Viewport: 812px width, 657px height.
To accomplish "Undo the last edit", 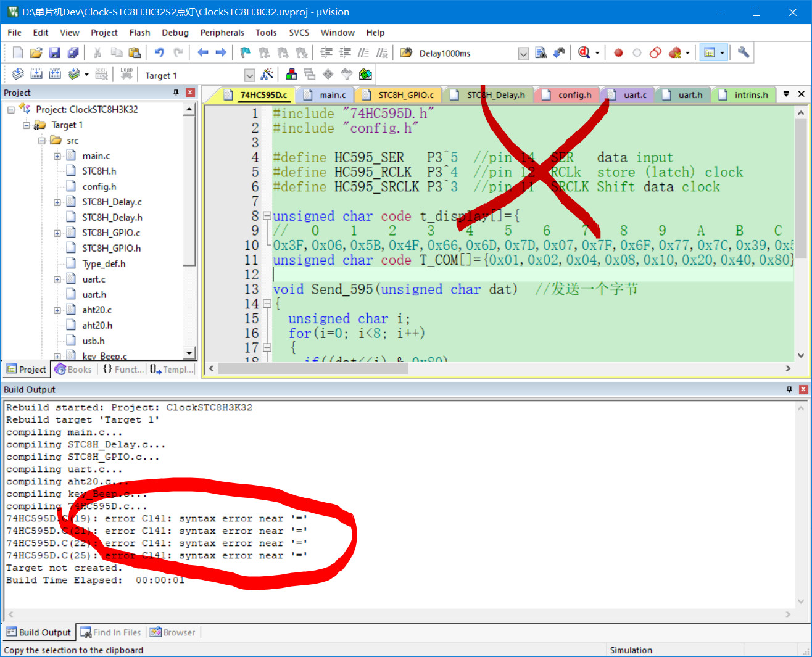I will [x=159, y=53].
